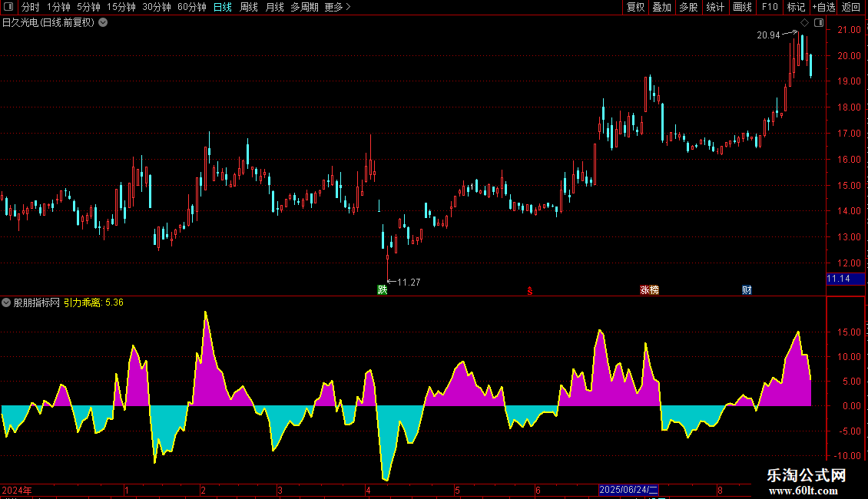Click the 11.27 low price label

pyautogui.click(x=409, y=283)
